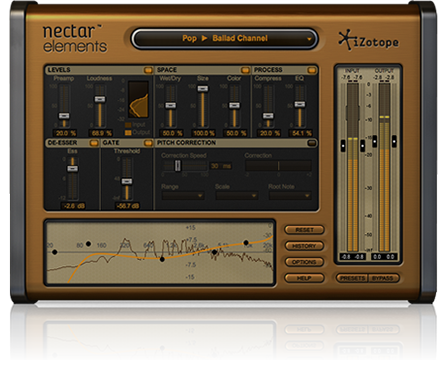Toggle the Output histogram legend box

click(x=128, y=133)
